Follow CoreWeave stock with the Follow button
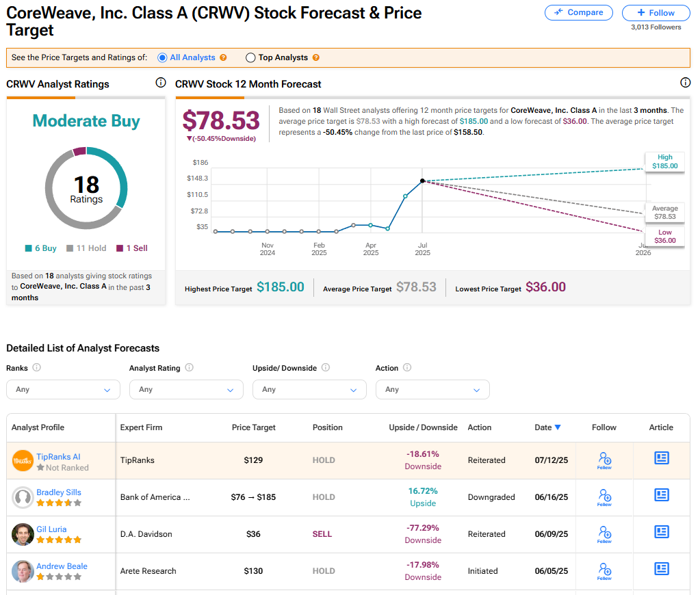This screenshot has width=700, height=595. [x=656, y=12]
